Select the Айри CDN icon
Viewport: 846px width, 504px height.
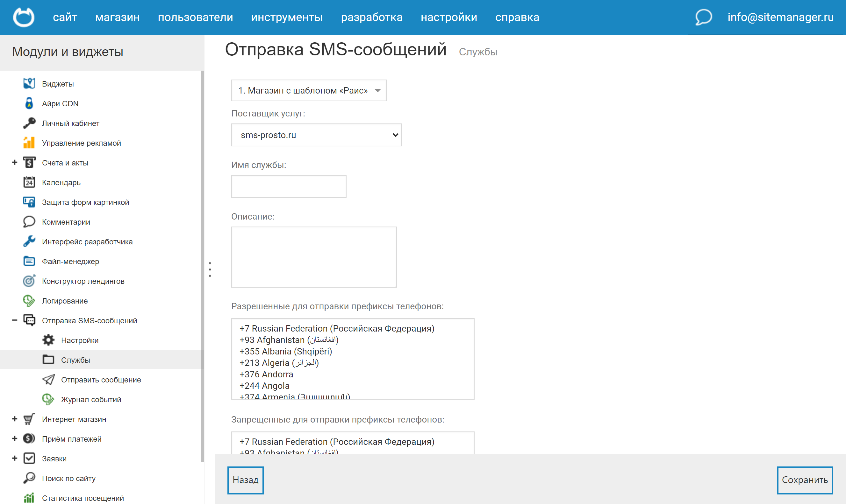pos(29,103)
